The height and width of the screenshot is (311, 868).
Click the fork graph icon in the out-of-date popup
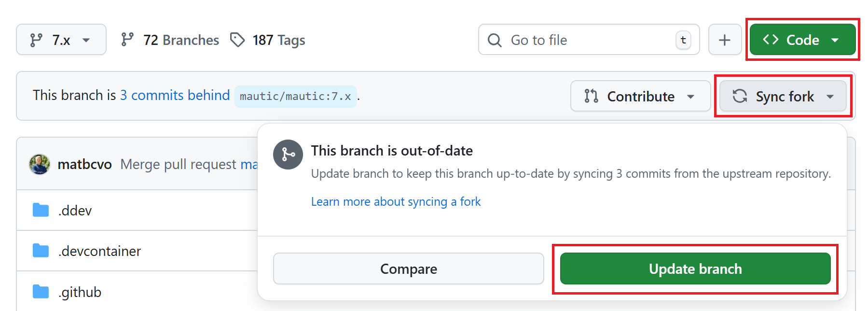point(288,154)
